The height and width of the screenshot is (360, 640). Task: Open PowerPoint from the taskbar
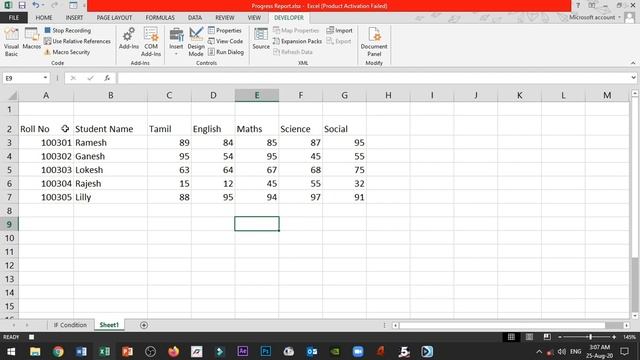tap(127, 351)
